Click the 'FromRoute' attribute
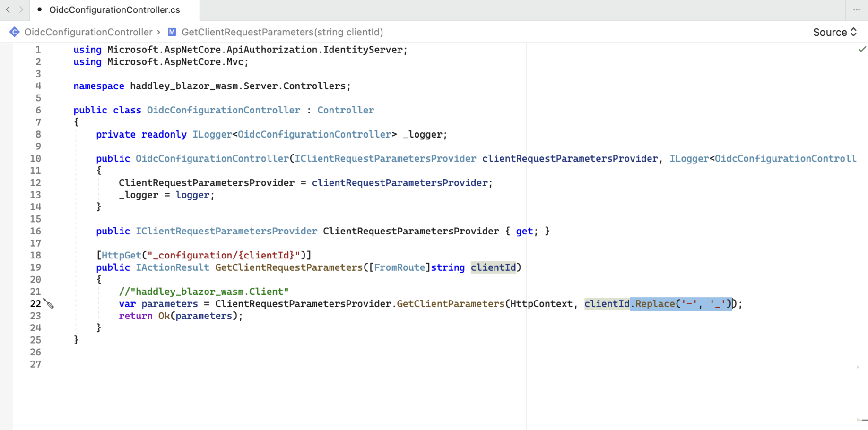Image resolution: width=868 pixels, height=430 pixels. (x=399, y=267)
